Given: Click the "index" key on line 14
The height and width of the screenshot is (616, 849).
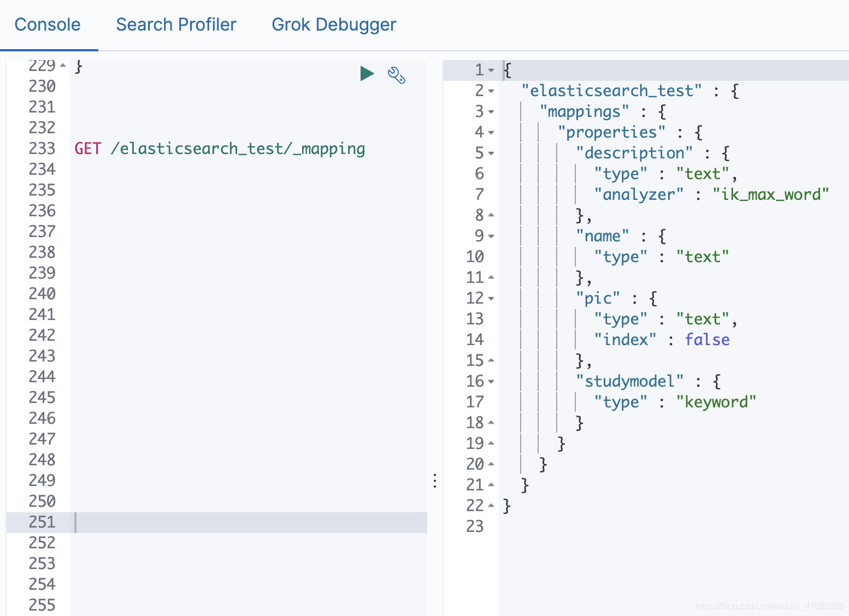Looking at the screenshot, I should point(626,340).
